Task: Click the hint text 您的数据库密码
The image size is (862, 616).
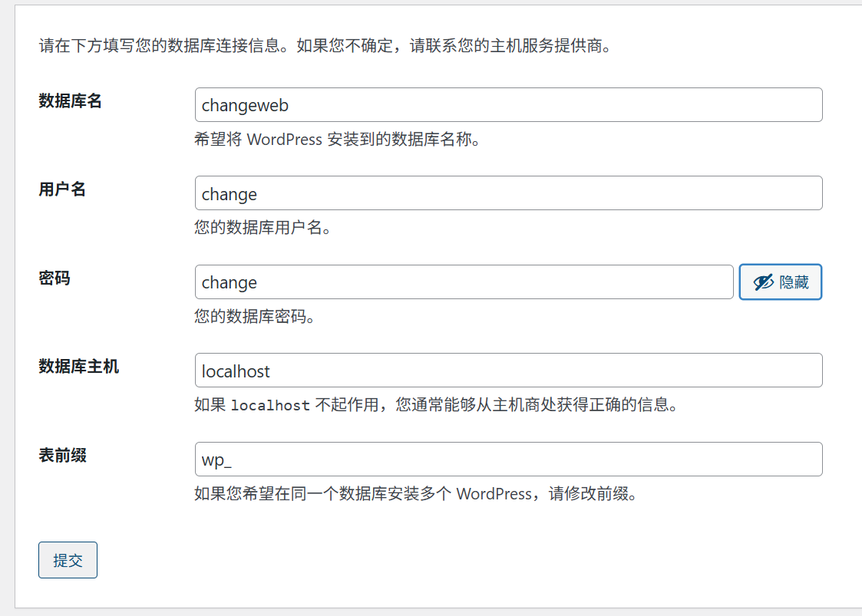Action: 255,317
